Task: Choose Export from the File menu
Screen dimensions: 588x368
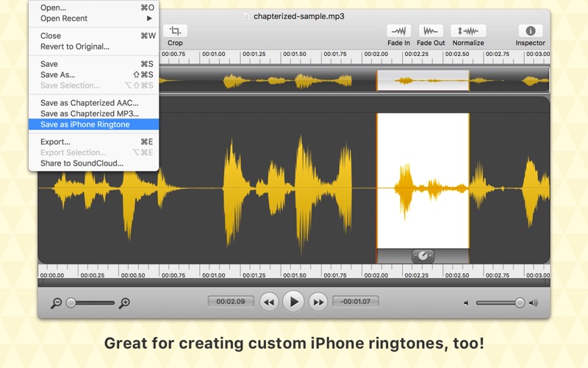Action: 56,142
